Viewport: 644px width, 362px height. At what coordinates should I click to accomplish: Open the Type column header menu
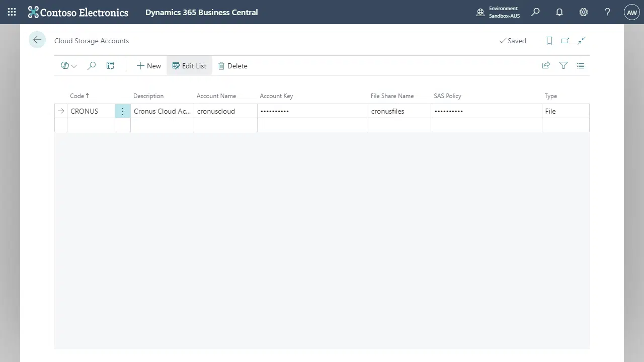(x=550, y=96)
